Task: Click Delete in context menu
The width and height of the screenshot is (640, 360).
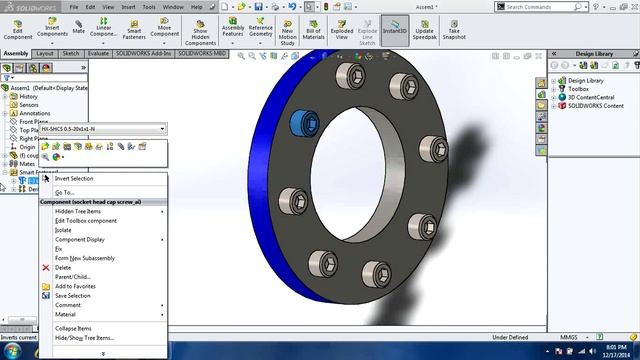Action: [x=103, y=268]
